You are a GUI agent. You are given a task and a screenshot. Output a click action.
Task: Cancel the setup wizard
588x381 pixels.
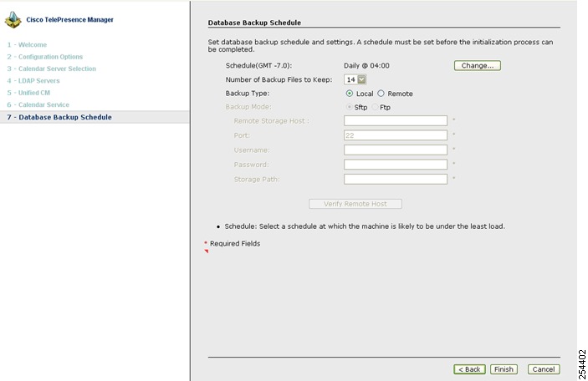[544, 369]
